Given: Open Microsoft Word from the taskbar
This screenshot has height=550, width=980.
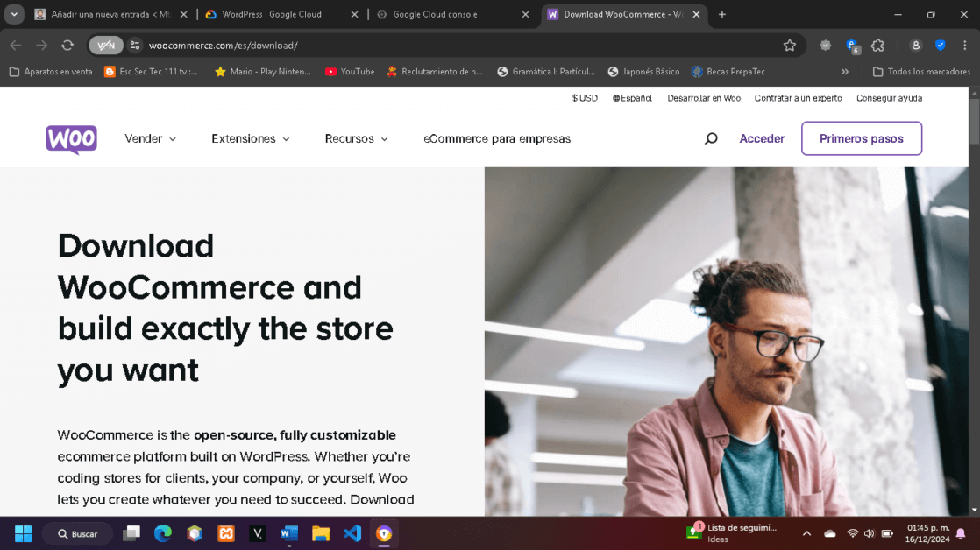Looking at the screenshot, I should click(x=289, y=533).
